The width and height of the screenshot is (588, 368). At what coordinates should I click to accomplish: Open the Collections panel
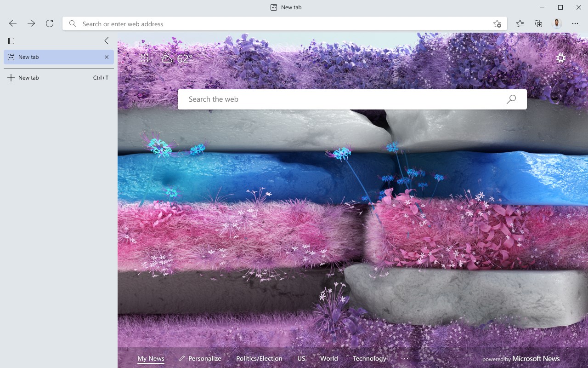[538, 23]
